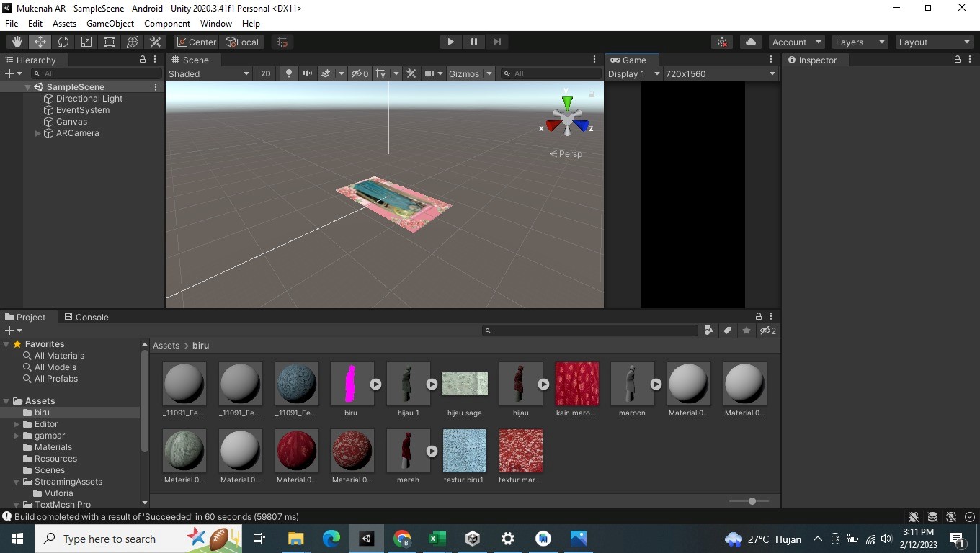Image resolution: width=980 pixels, height=553 pixels.
Task: Toggle pivot Center button
Action: pyautogui.click(x=196, y=42)
